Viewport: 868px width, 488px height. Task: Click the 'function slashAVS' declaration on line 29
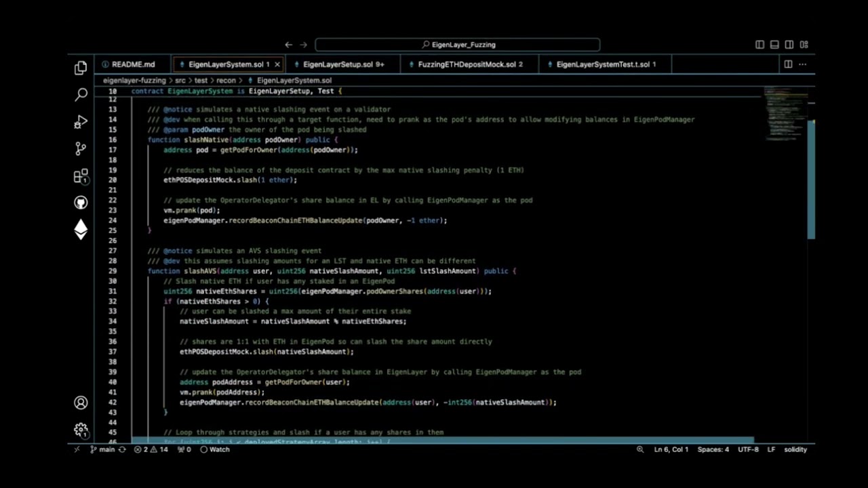pyautogui.click(x=332, y=271)
